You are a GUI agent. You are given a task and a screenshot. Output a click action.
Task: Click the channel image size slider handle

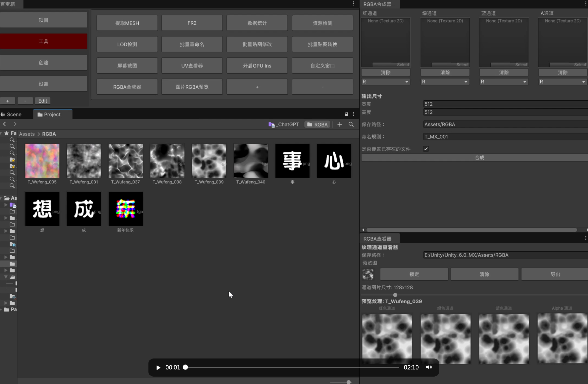tap(395, 295)
